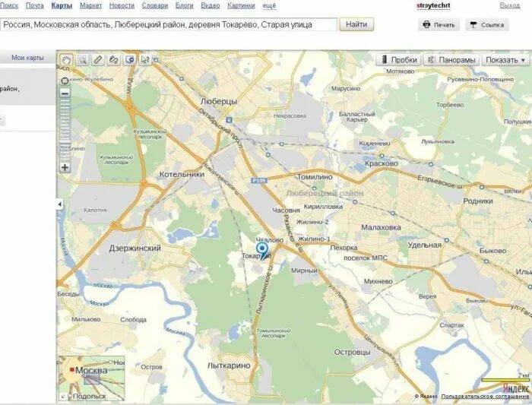
Task: Click the compass locate icon
Action: [x=65, y=81]
